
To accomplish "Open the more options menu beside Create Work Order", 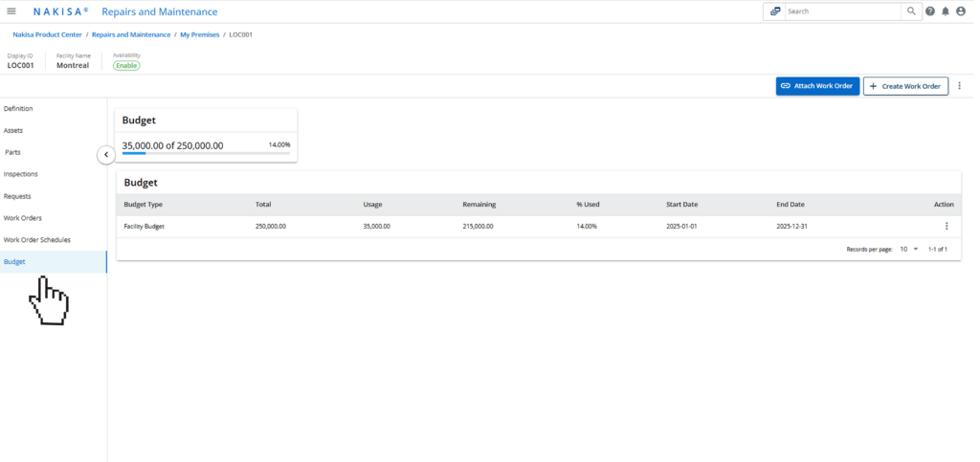I will click(x=960, y=86).
